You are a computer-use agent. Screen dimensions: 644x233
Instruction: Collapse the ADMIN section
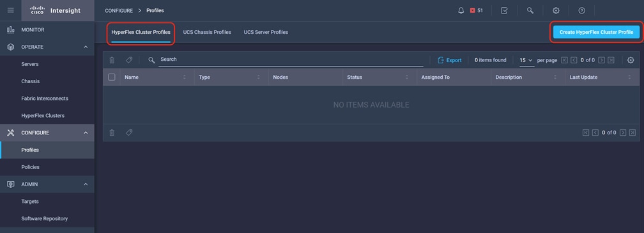tap(86, 184)
